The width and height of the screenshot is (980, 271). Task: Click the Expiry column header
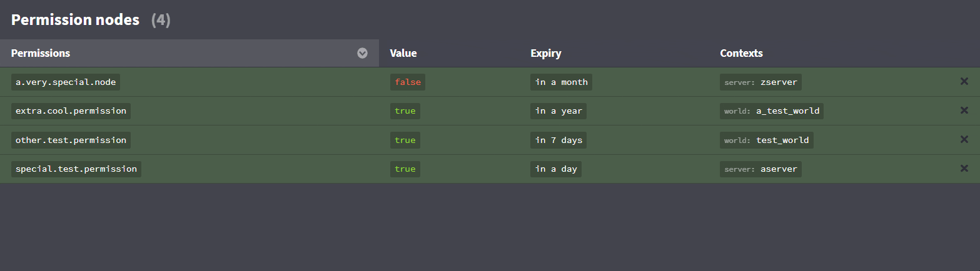pyautogui.click(x=546, y=53)
